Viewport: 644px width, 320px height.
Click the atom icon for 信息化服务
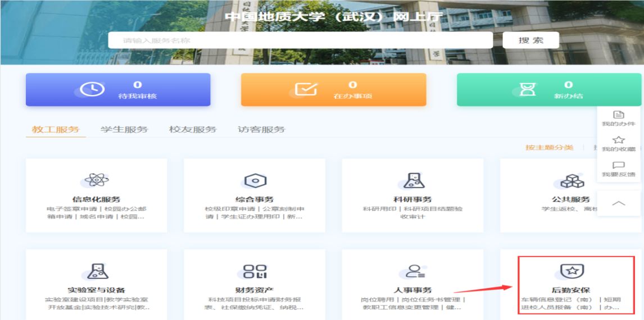[97, 180]
